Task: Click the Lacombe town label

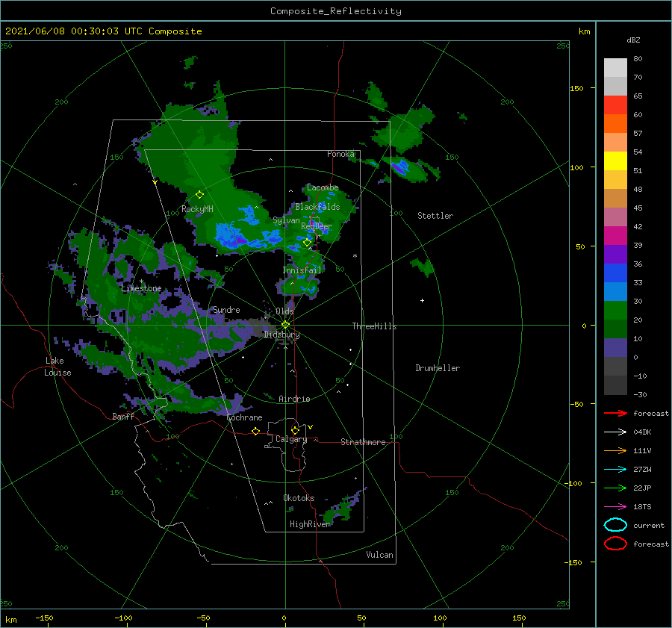Action: coord(323,187)
